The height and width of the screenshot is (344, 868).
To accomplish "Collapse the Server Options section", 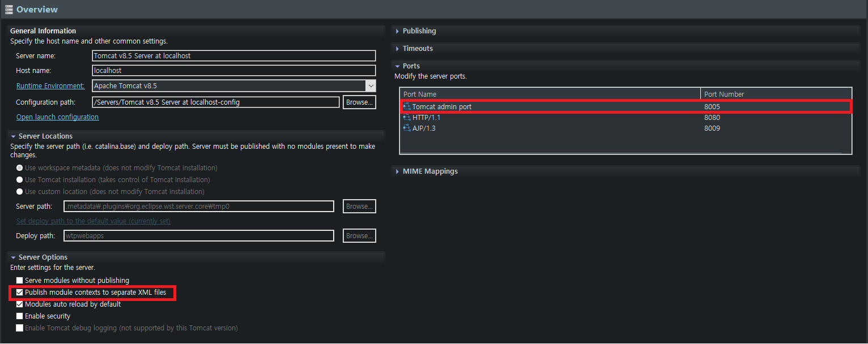I will click(14, 257).
